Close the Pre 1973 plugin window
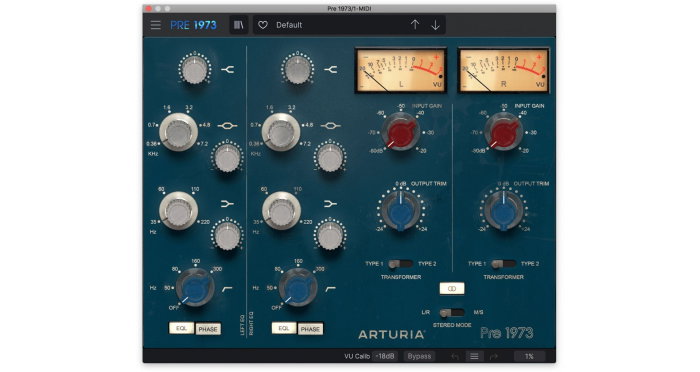The image size is (700, 372). pyautogui.click(x=149, y=8)
